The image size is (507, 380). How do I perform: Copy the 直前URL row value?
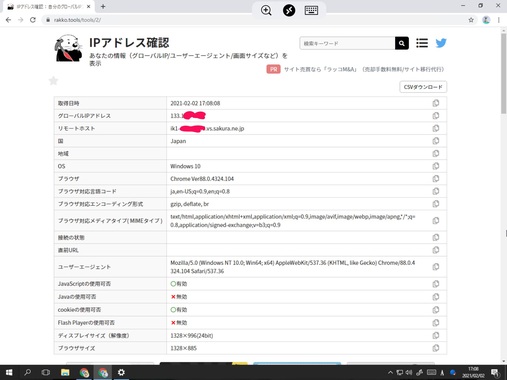(436, 250)
